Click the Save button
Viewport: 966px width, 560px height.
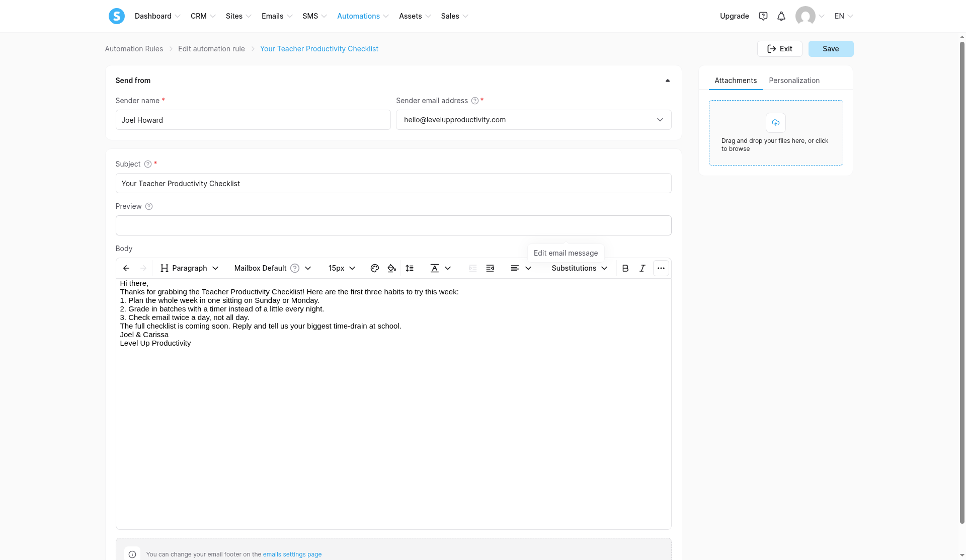point(831,49)
